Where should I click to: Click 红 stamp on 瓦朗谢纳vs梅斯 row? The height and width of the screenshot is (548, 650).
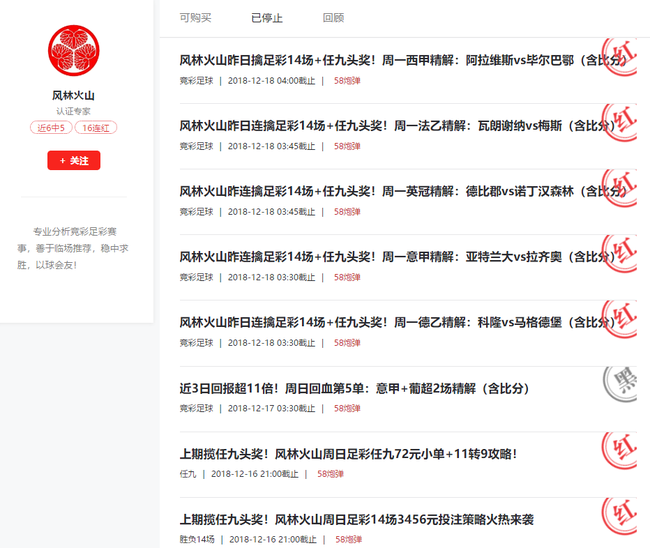tap(619, 123)
